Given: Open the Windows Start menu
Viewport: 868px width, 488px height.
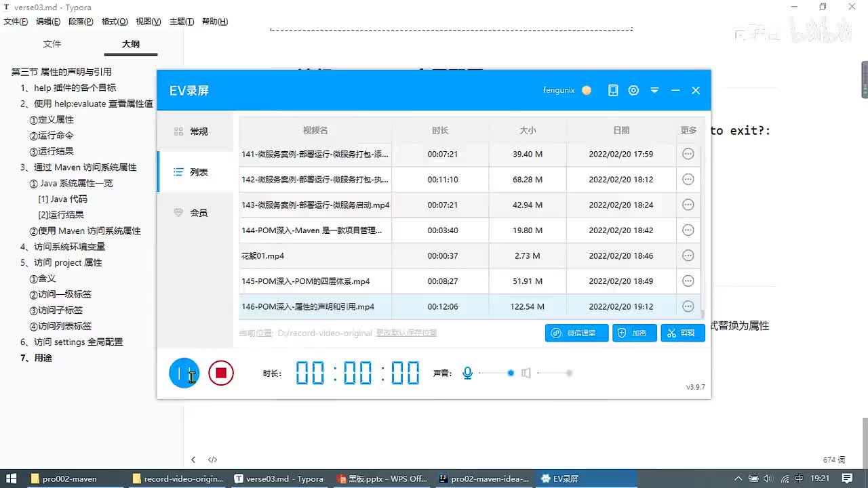Looking at the screenshot, I should [x=12, y=479].
